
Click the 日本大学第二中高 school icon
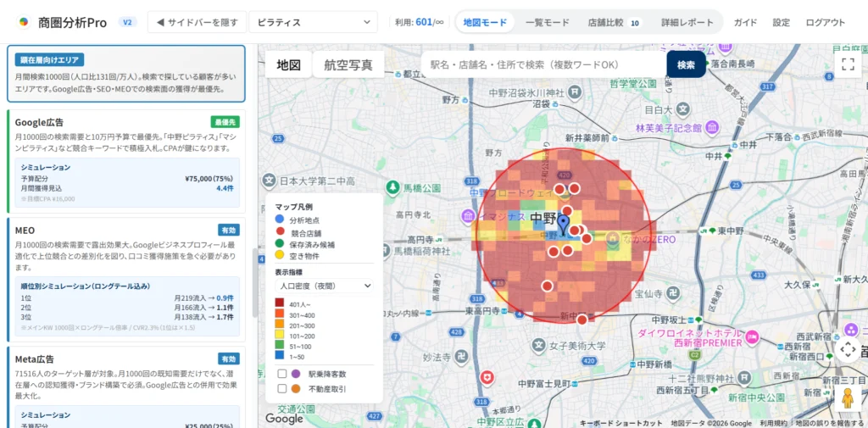pos(269,181)
